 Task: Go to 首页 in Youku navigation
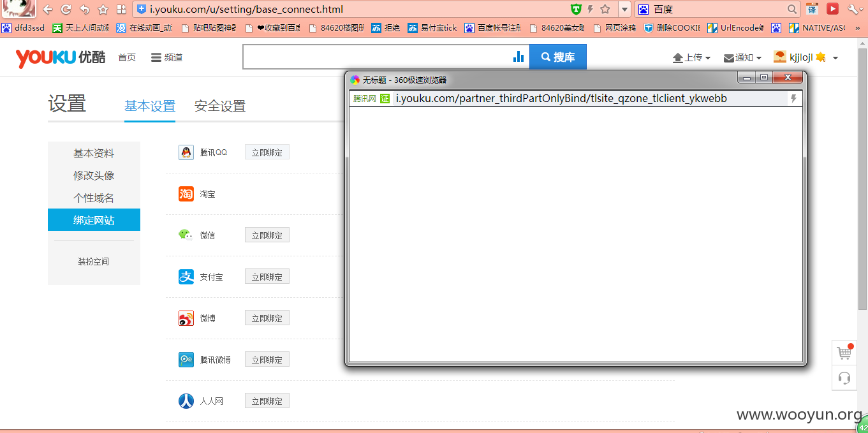pyautogui.click(x=127, y=57)
